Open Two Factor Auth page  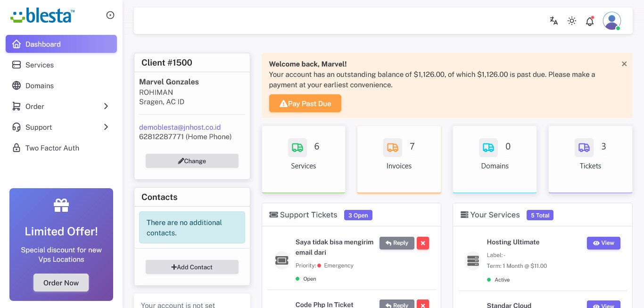52,148
